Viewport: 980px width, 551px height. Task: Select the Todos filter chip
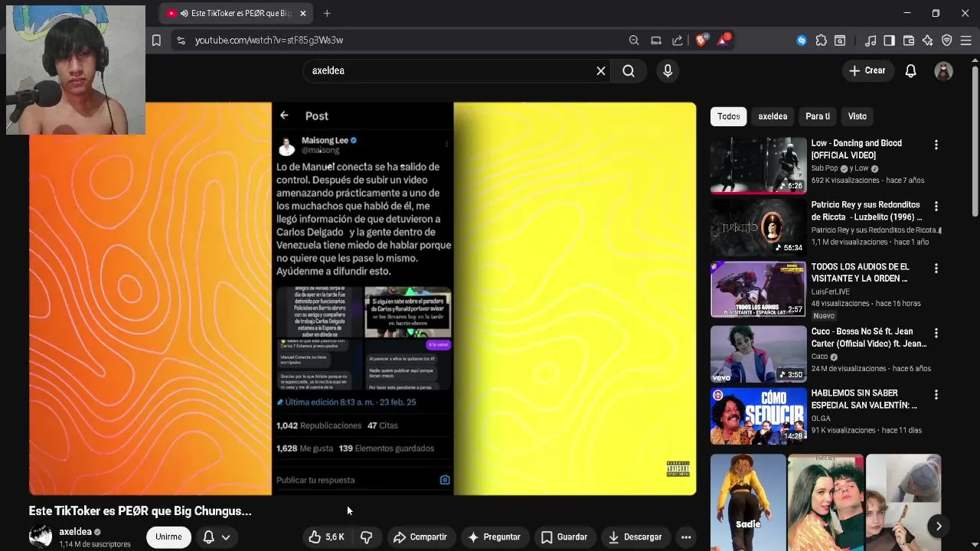(x=729, y=116)
